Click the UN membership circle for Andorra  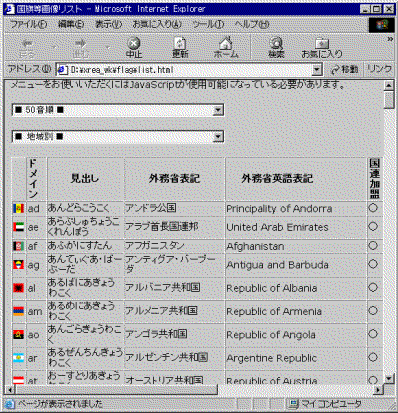[373, 208]
